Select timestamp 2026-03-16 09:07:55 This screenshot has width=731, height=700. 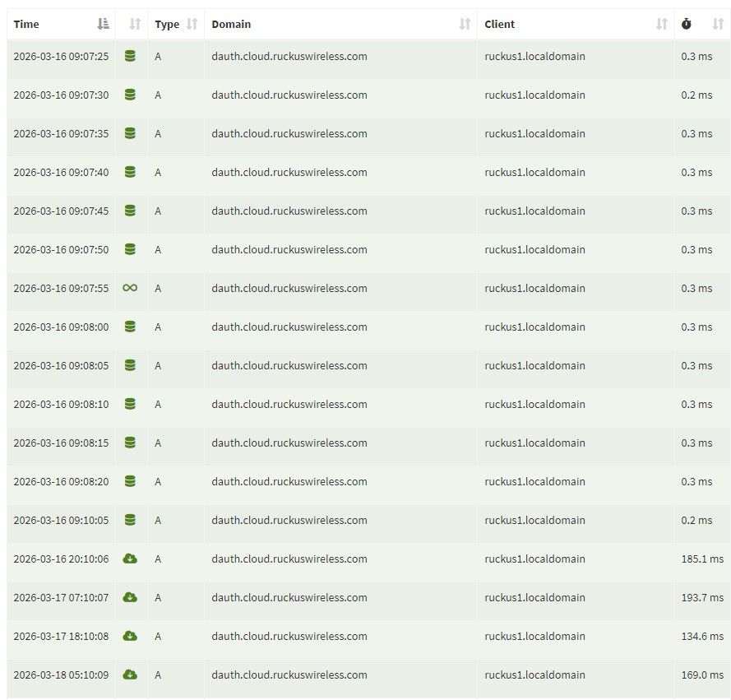coord(61,288)
